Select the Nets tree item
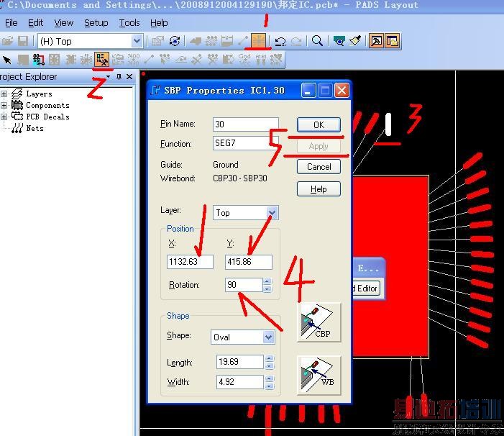Viewport: 504px width, 436px height. pyautogui.click(x=35, y=128)
